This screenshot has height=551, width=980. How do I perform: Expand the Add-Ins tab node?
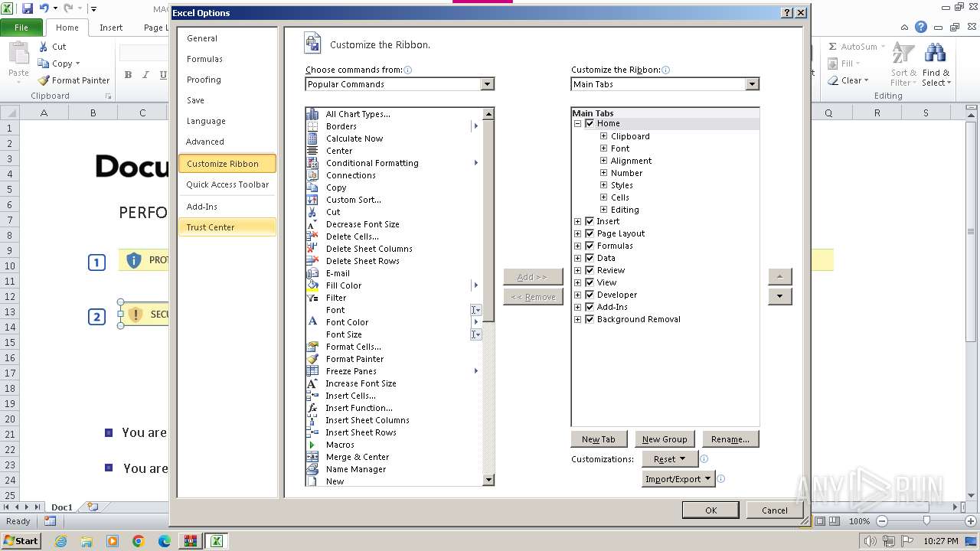pyautogui.click(x=578, y=307)
